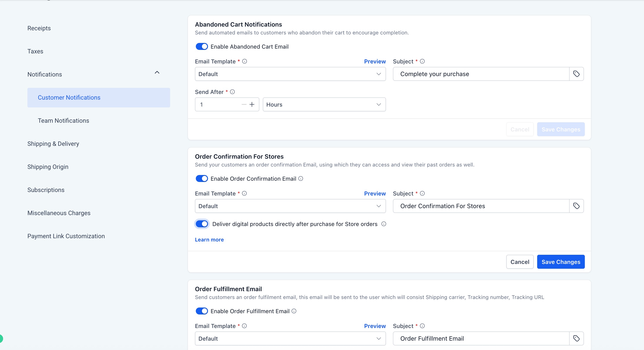The height and width of the screenshot is (350, 644).
Task: Click info icon next to digital products delivery toggle
Action: 384,224
